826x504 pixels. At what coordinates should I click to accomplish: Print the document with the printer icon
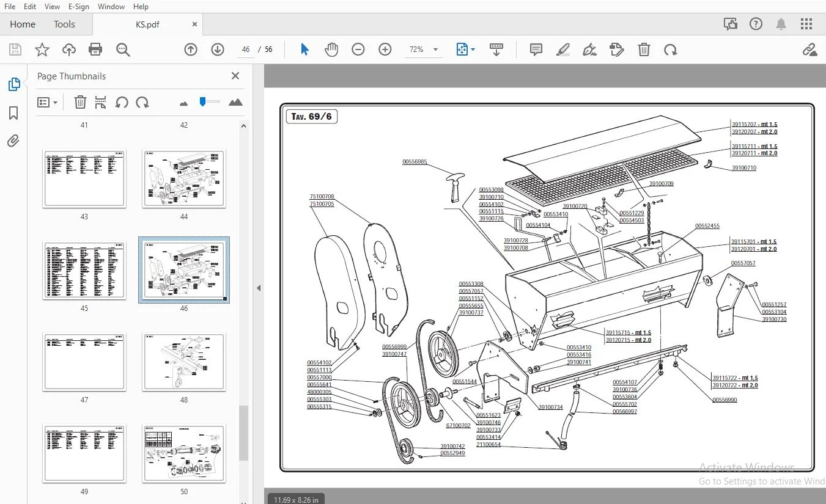coord(95,49)
